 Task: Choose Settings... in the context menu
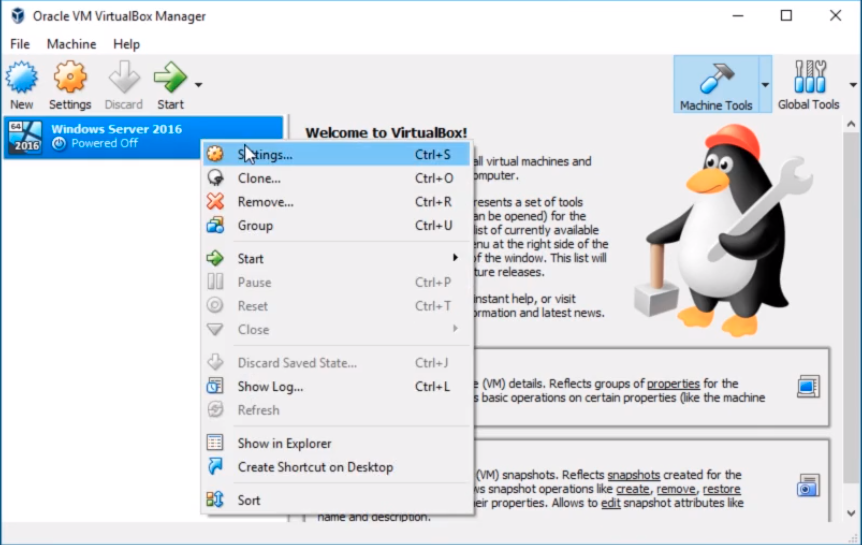click(265, 155)
